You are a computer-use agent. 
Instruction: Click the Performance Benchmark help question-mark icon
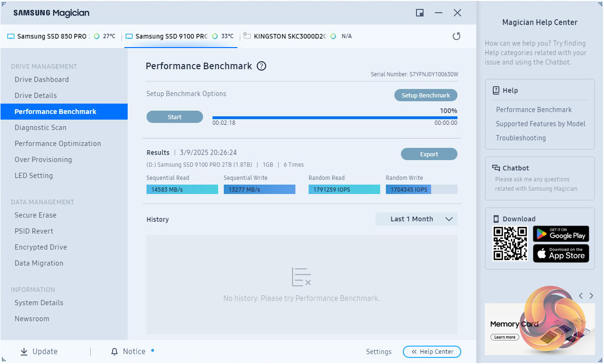261,66
